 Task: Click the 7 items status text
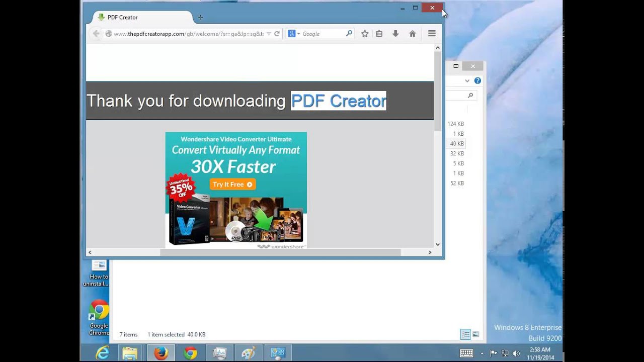(128, 334)
